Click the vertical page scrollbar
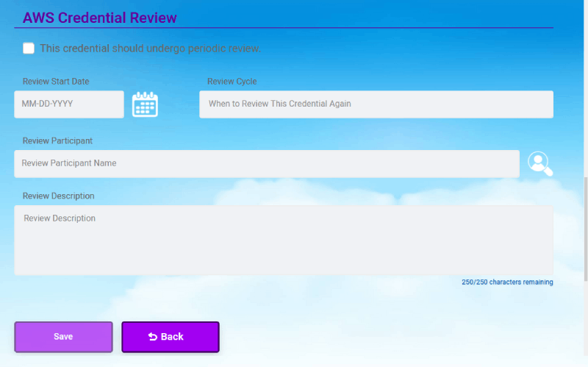 pyautogui.click(x=585, y=229)
